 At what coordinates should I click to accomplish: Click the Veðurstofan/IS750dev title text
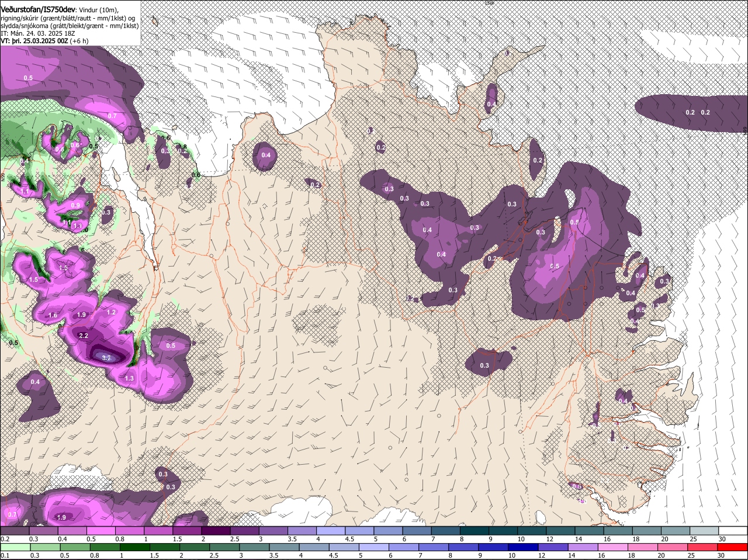(x=38, y=9)
